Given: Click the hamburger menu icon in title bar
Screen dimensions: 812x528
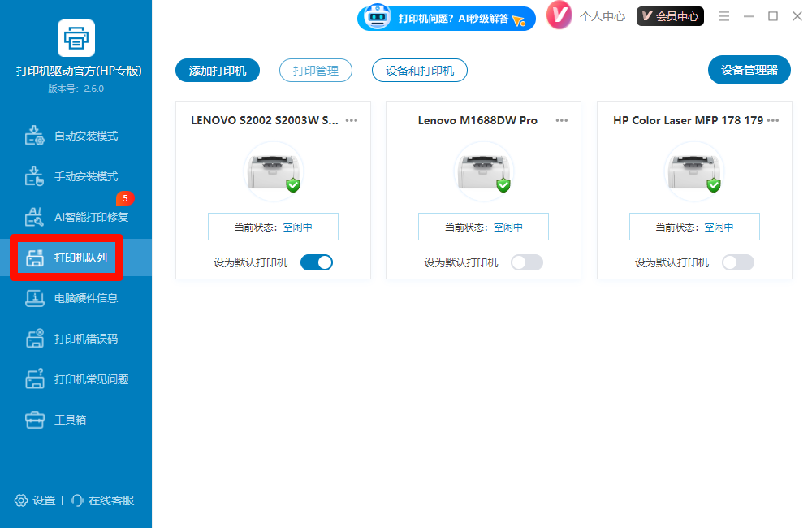Looking at the screenshot, I should click(x=724, y=16).
